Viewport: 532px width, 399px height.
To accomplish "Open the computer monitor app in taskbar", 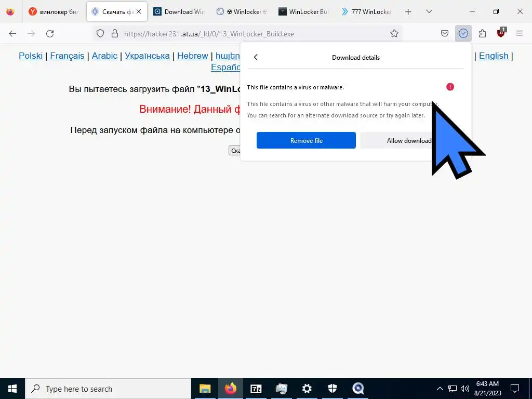I will 281,389.
